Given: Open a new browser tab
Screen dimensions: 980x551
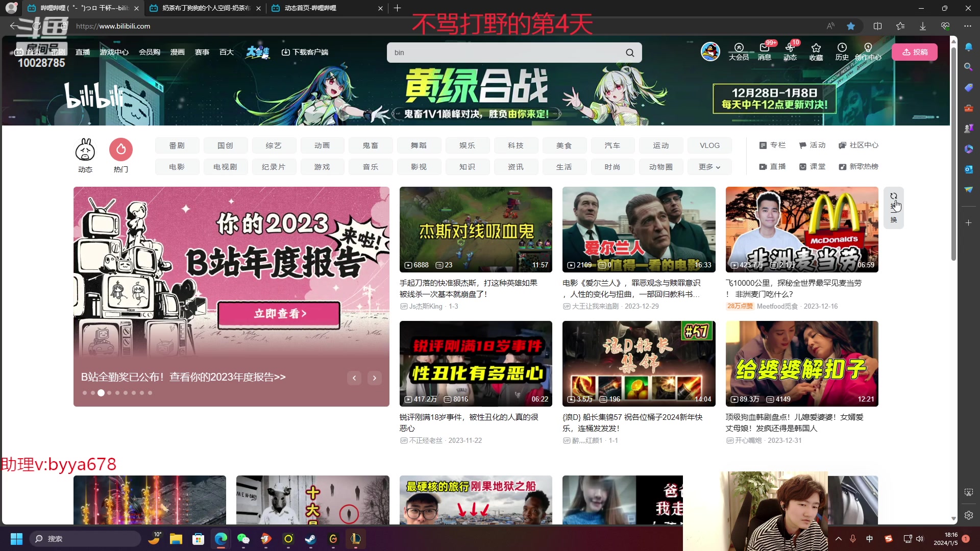Looking at the screenshot, I should pyautogui.click(x=398, y=8).
